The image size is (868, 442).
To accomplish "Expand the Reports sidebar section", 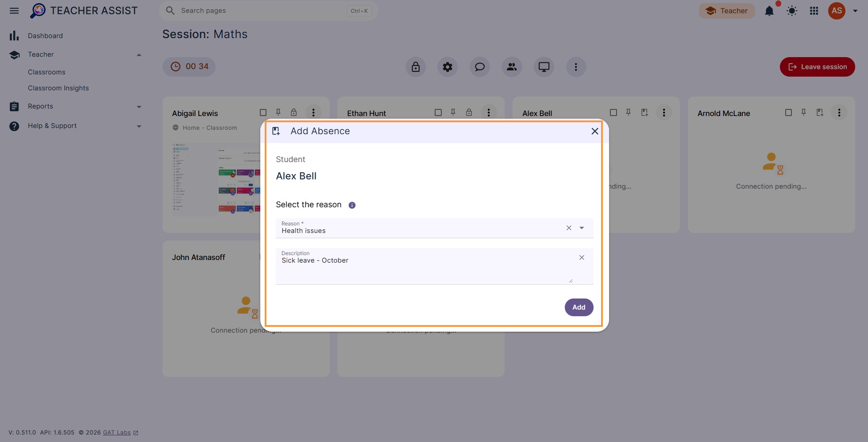I will point(139,107).
